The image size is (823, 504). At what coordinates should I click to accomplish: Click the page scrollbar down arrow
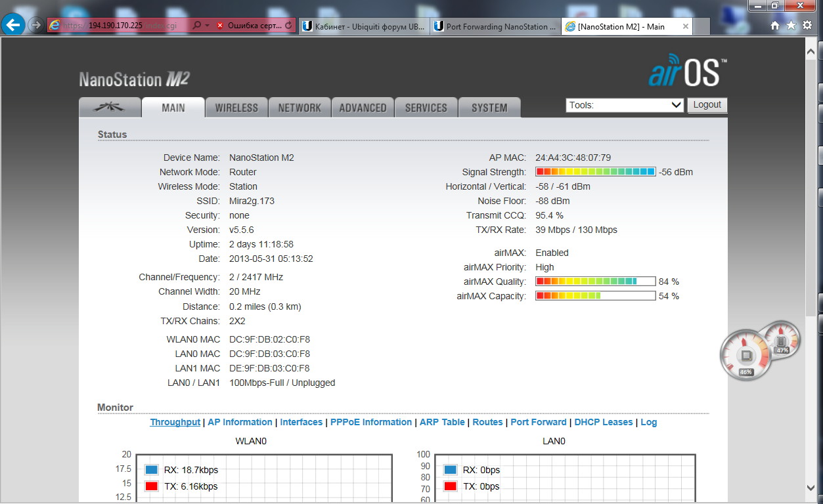(x=811, y=488)
